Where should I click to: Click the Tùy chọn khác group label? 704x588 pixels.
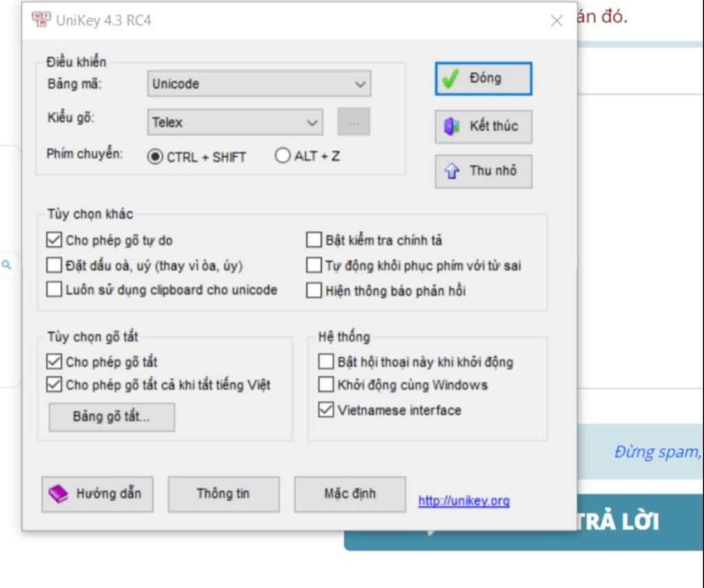[x=90, y=214]
